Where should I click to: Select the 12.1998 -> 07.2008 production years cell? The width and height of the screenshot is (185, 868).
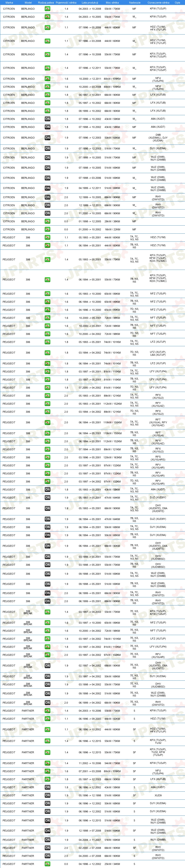pyautogui.click(x=90, y=831)
